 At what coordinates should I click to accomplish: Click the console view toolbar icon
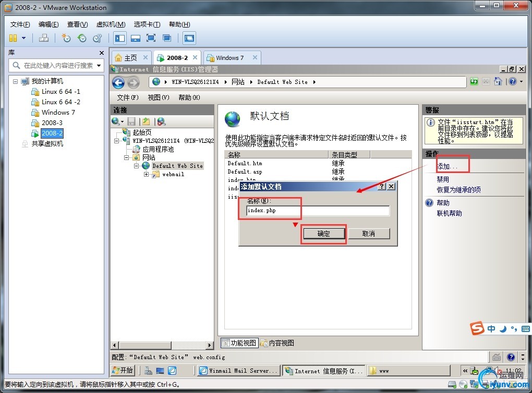[x=189, y=38]
